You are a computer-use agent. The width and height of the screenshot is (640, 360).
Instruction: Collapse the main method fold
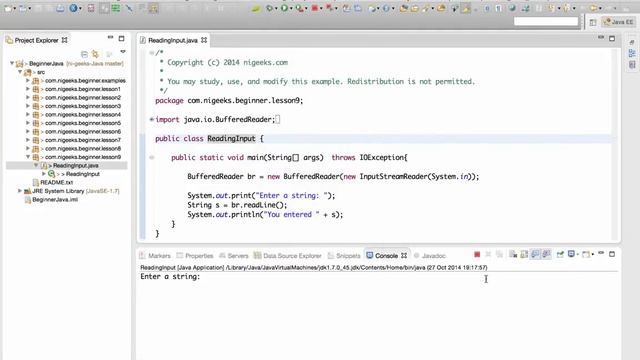[x=151, y=158]
